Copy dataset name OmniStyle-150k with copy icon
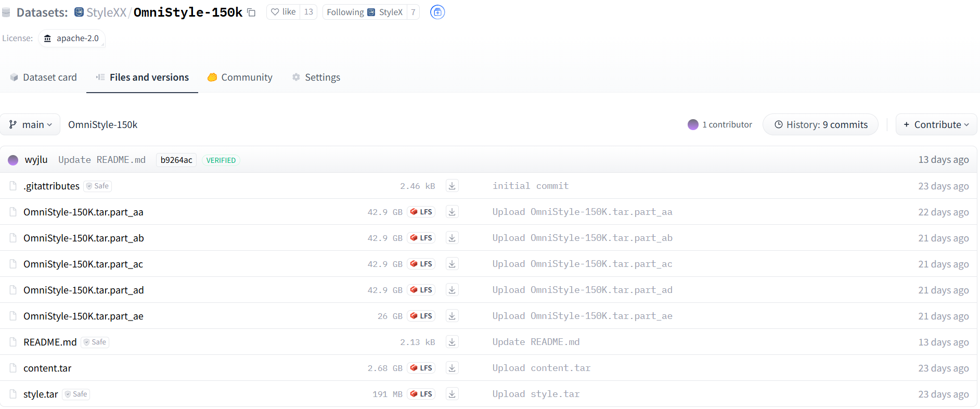The height and width of the screenshot is (409, 980). click(x=251, y=12)
